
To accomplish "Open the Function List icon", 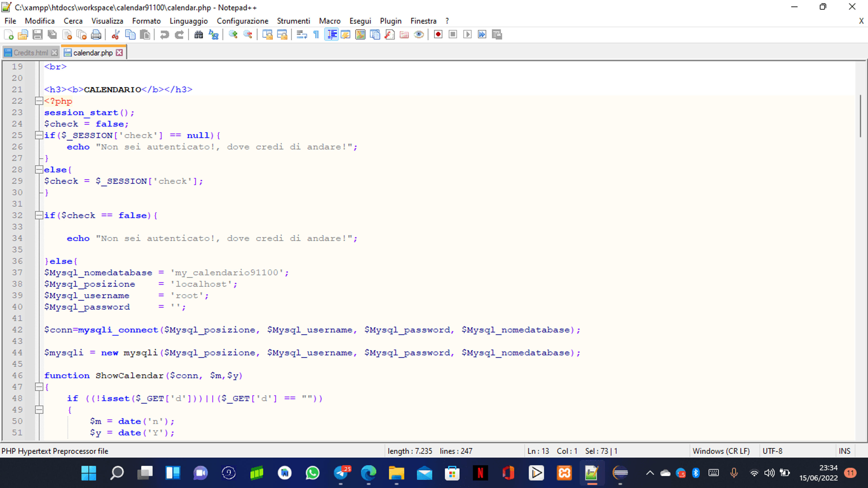I will click(x=389, y=34).
